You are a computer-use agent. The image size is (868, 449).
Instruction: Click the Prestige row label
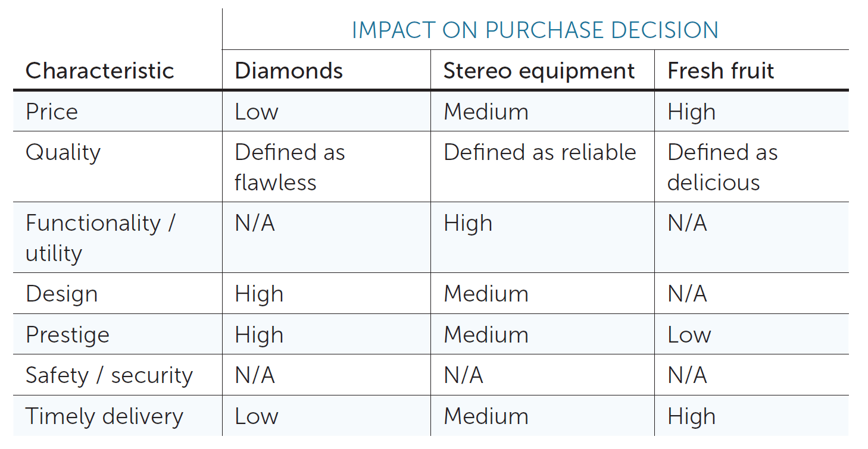[x=67, y=335]
